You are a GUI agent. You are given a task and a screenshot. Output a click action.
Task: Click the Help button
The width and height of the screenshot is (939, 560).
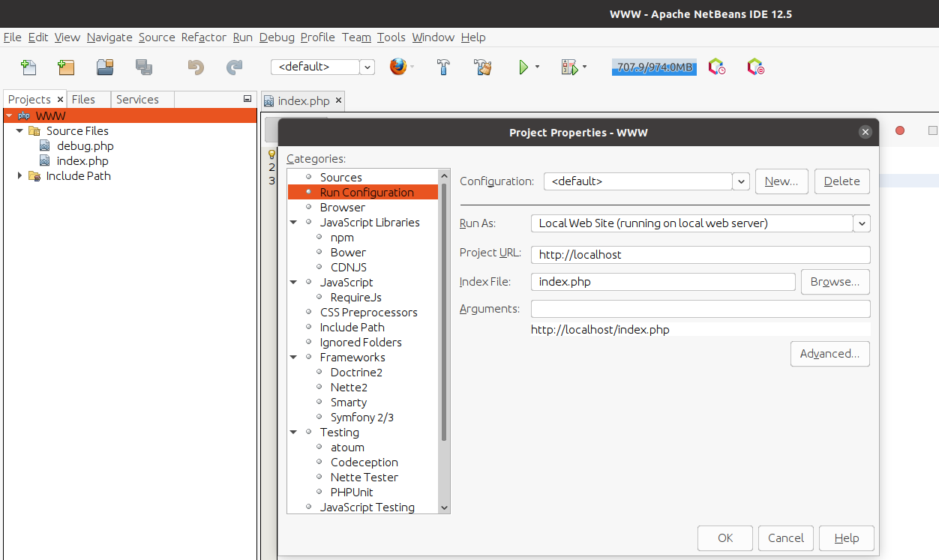click(847, 538)
